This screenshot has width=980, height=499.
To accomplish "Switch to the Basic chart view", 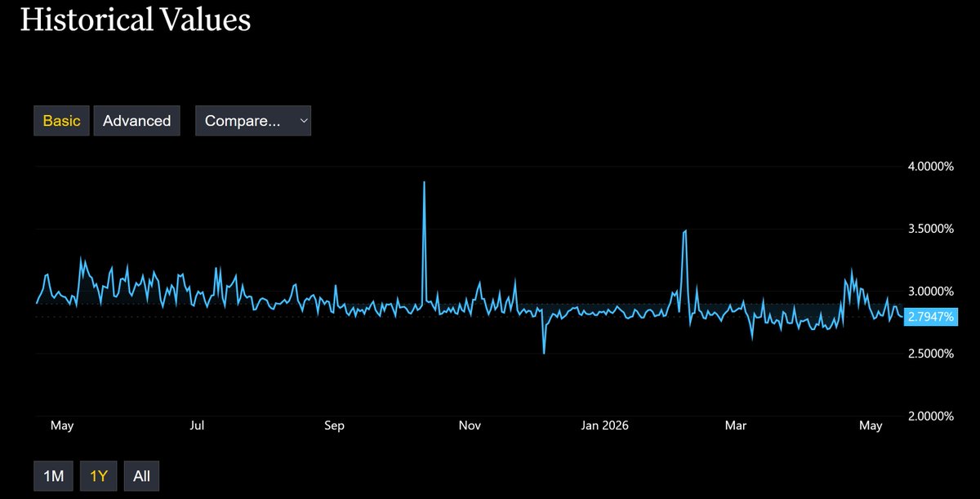I will [61, 121].
